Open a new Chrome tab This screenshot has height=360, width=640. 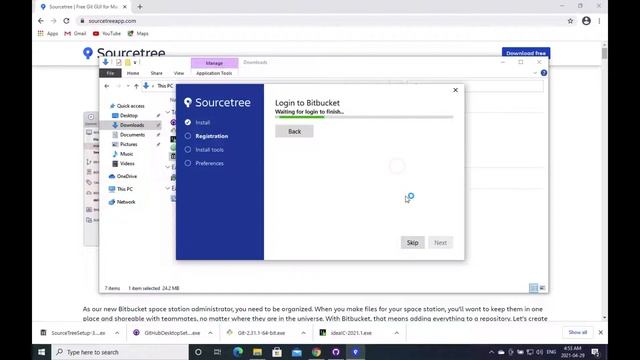click(x=140, y=7)
